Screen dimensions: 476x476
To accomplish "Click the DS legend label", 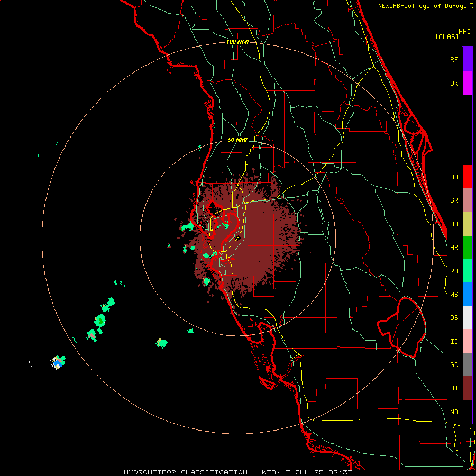I will click(454, 318).
